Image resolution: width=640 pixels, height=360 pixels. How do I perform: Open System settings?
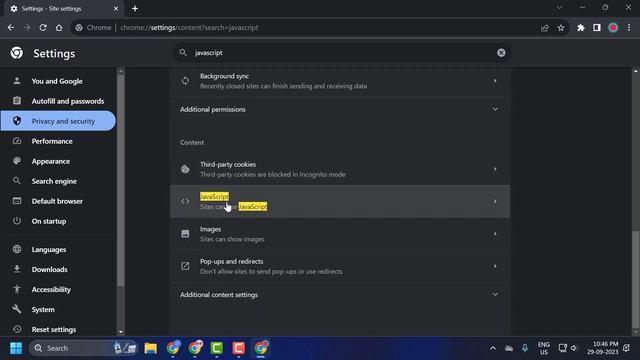point(58,309)
